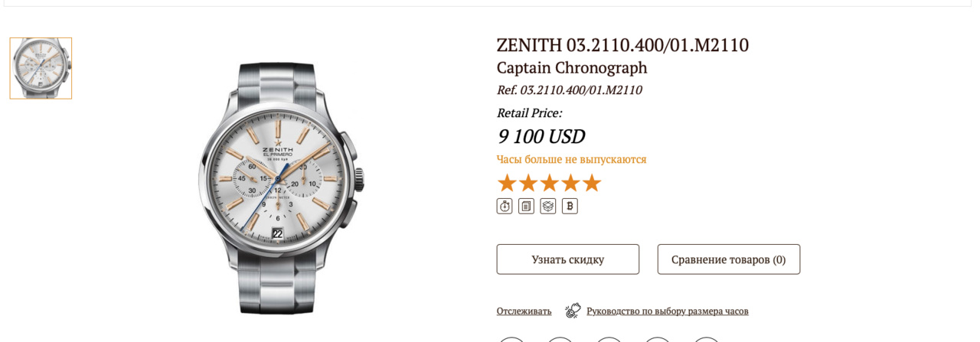Click the wristwatch size guide icon
This screenshot has height=342, width=980.
click(573, 311)
